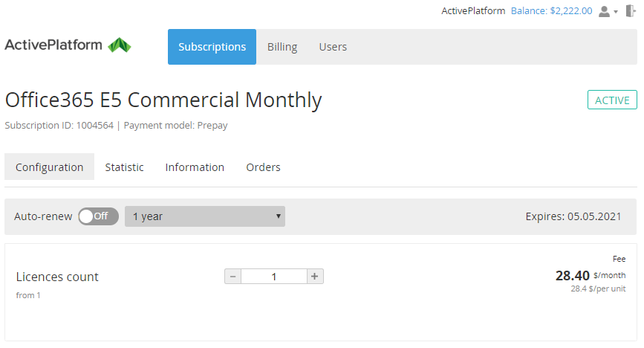Open the Billing menu
This screenshot has height=348, width=644.
pyautogui.click(x=282, y=47)
